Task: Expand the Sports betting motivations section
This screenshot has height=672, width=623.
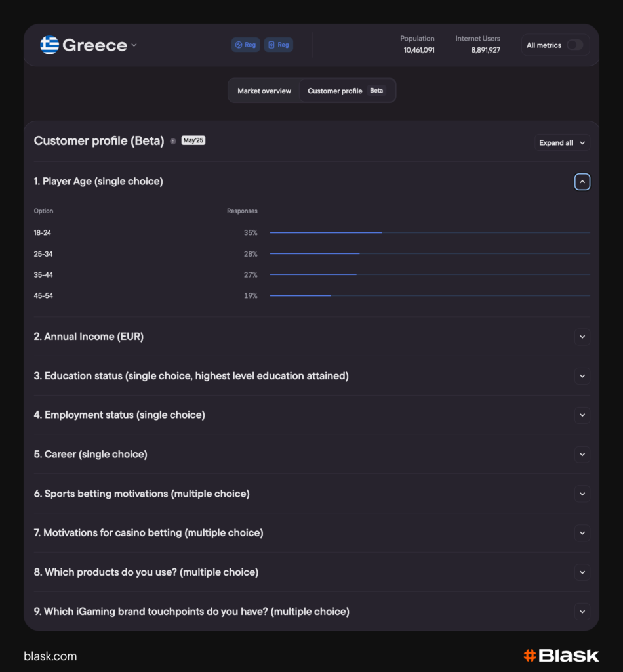Action: (582, 493)
